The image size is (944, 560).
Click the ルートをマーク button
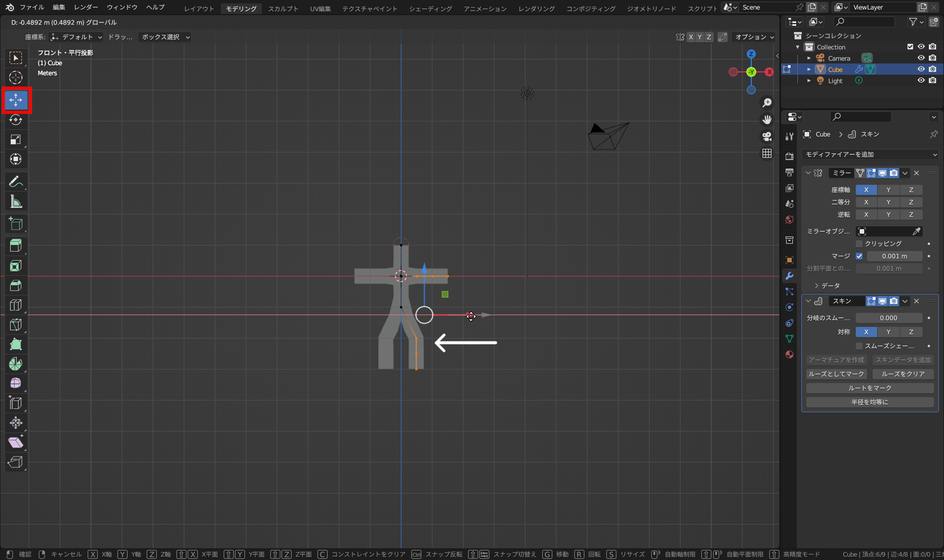tap(870, 388)
